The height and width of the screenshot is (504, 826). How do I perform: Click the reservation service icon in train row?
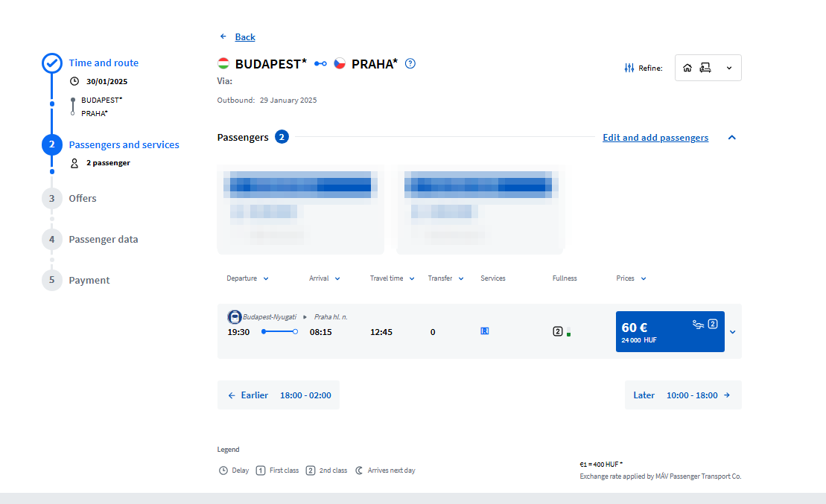(485, 331)
